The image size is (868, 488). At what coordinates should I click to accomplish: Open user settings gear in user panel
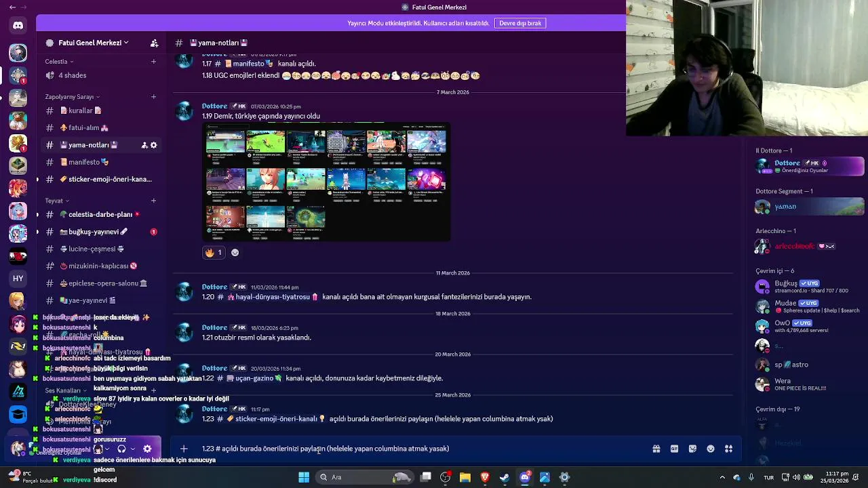(x=147, y=449)
